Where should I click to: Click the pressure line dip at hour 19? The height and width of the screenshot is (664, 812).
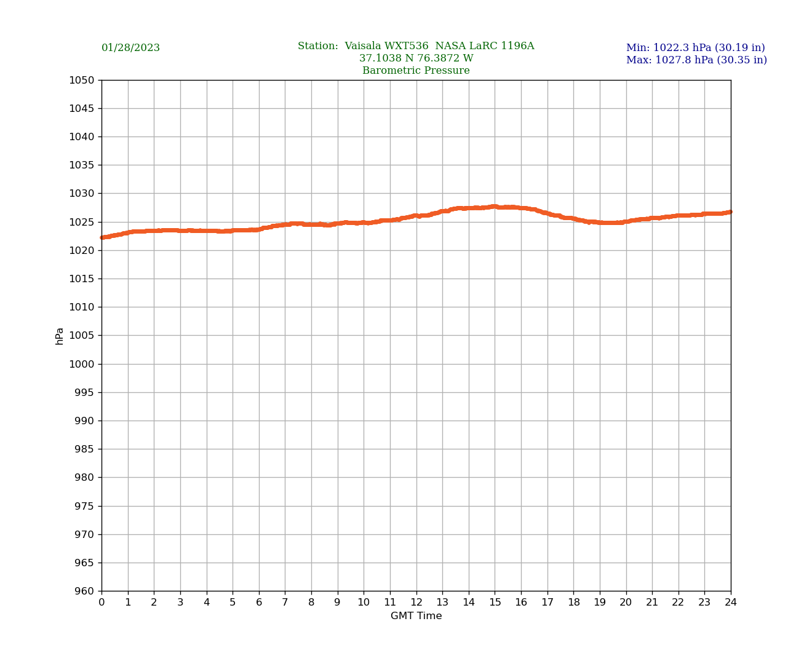click(600, 223)
